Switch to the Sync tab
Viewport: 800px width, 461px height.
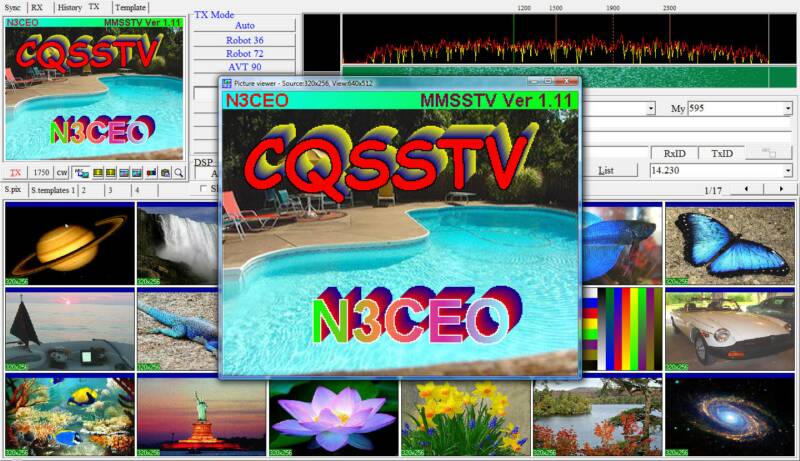tap(13, 7)
